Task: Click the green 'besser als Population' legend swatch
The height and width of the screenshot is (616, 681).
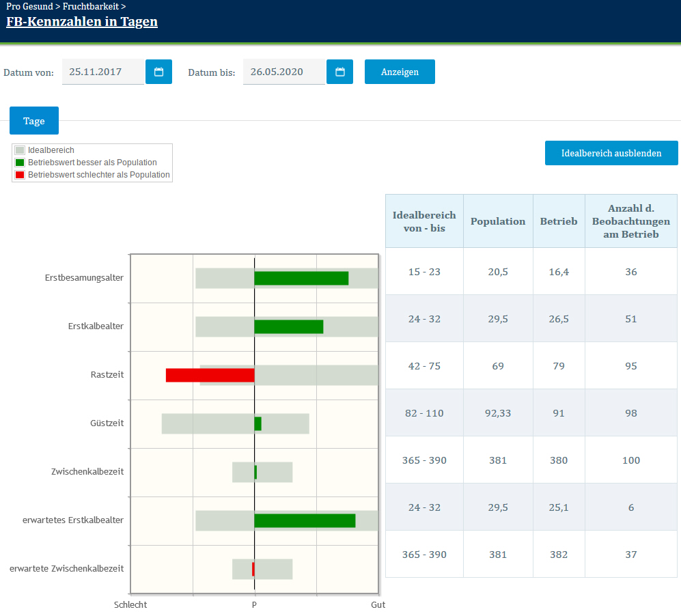Action: pos(20,163)
